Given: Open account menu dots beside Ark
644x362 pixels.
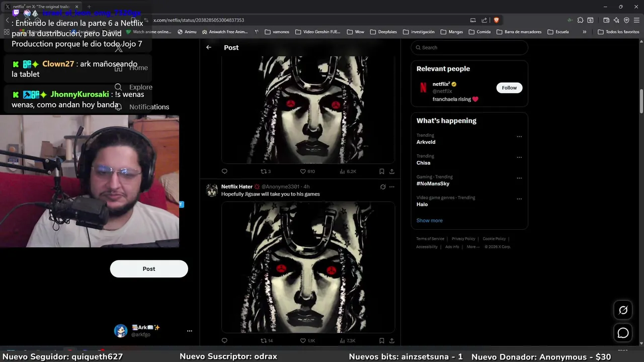Looking at the screenshot, I should (x=189, y=331).
